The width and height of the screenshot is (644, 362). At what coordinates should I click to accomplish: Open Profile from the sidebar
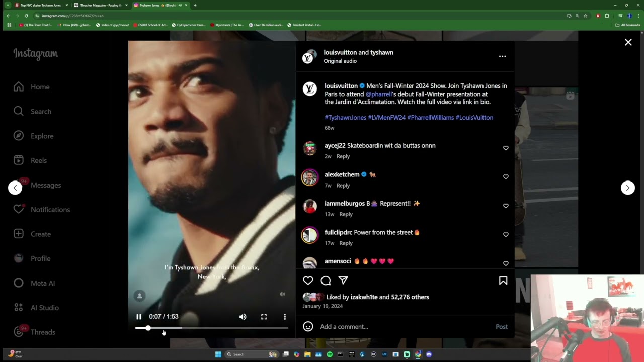click(x=32, y=258)
